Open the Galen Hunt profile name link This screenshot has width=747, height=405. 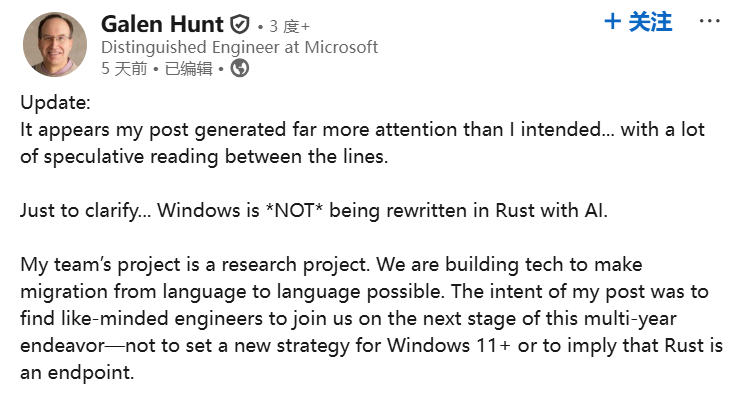(162, 24)
